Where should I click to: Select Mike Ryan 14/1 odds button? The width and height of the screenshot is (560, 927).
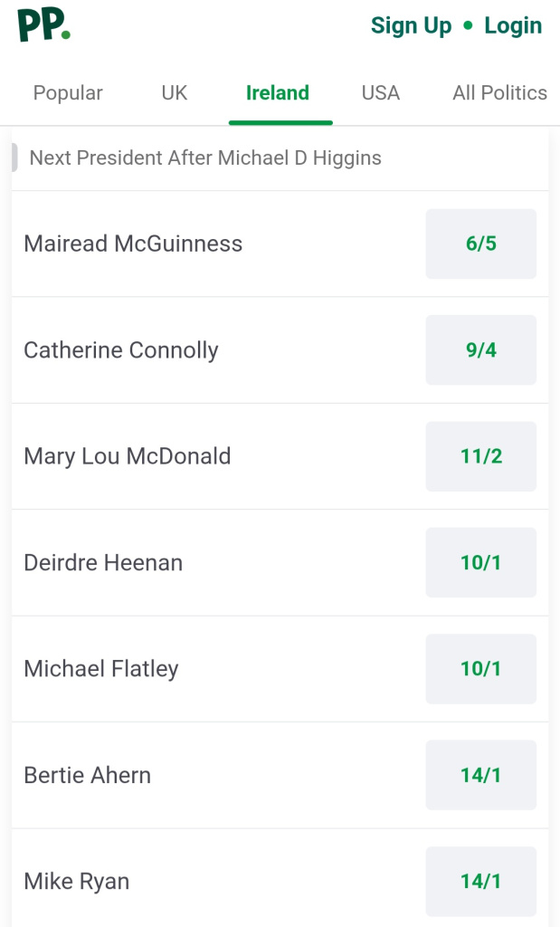pos(481,882)
